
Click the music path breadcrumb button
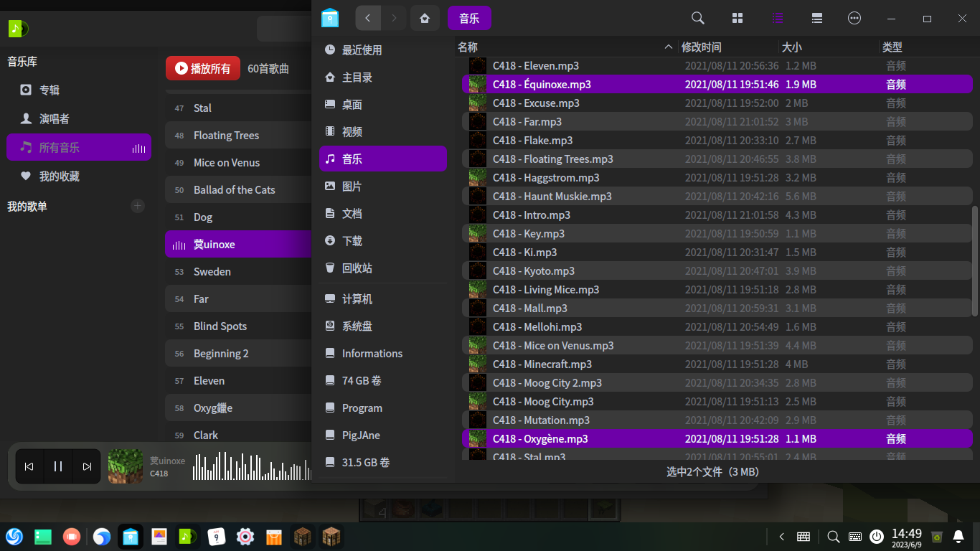(469, 18)
